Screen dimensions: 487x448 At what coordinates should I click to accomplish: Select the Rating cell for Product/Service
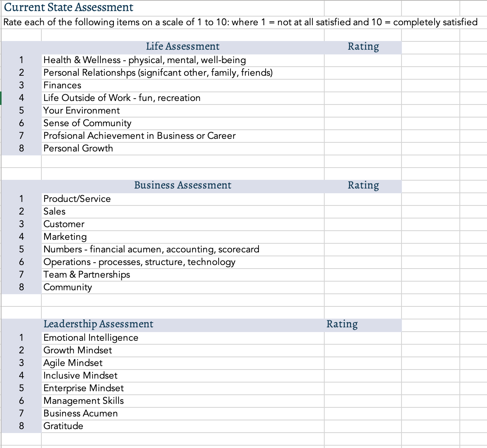[x=362, y=199]
